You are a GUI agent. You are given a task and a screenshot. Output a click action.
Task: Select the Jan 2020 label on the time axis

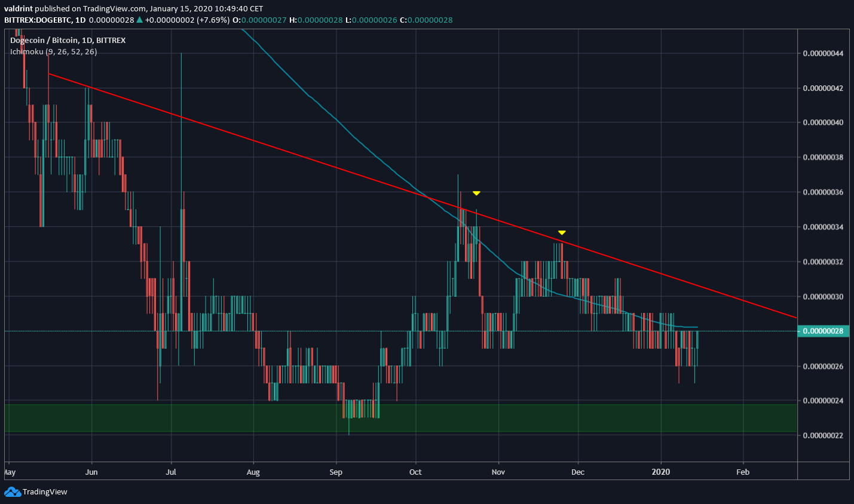tap(661, 472)
